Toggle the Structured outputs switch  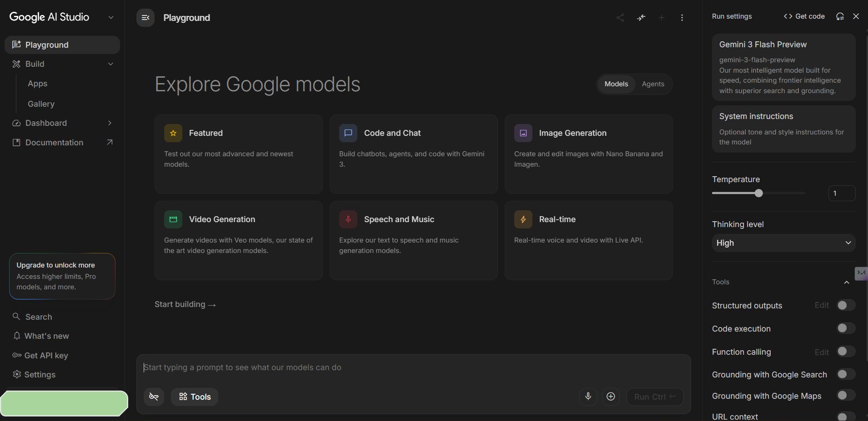tap(846, 305)
